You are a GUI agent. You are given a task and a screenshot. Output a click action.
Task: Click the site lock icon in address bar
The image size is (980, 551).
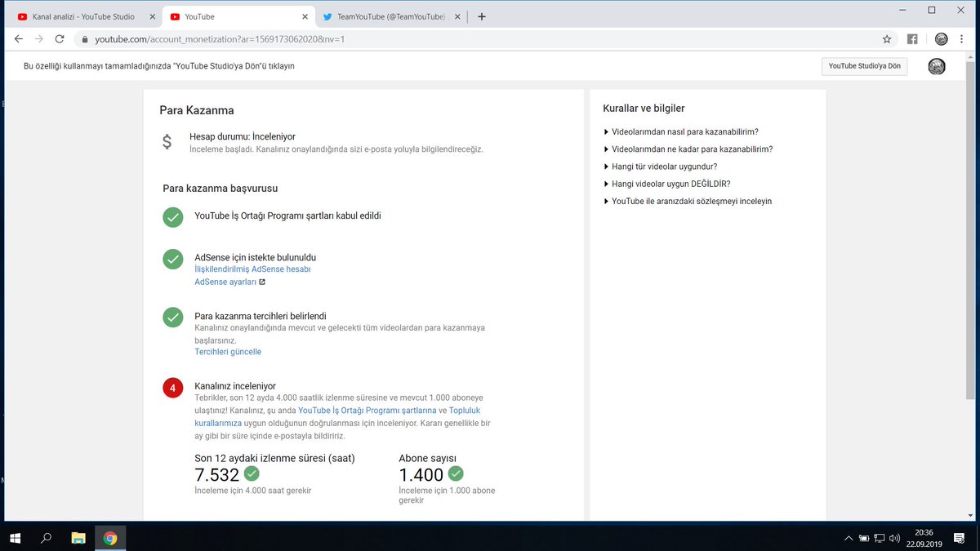pyautogui.click(x=83, y=39)
